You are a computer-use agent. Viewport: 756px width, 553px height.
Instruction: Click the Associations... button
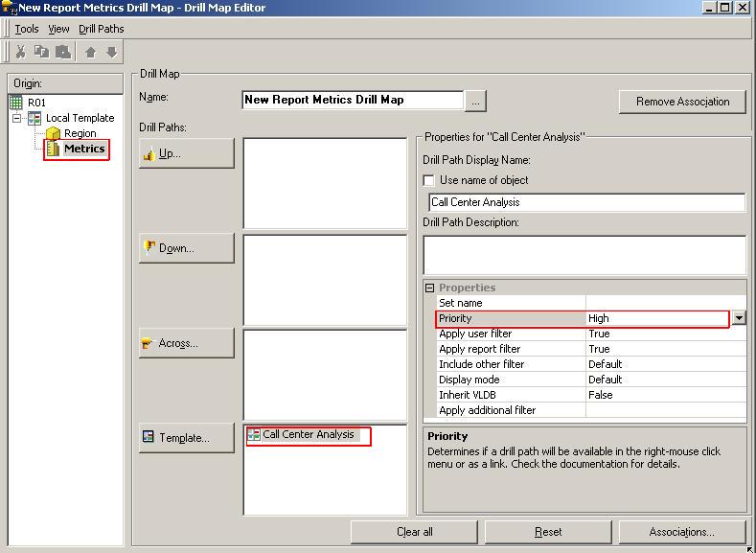point(681,532)
